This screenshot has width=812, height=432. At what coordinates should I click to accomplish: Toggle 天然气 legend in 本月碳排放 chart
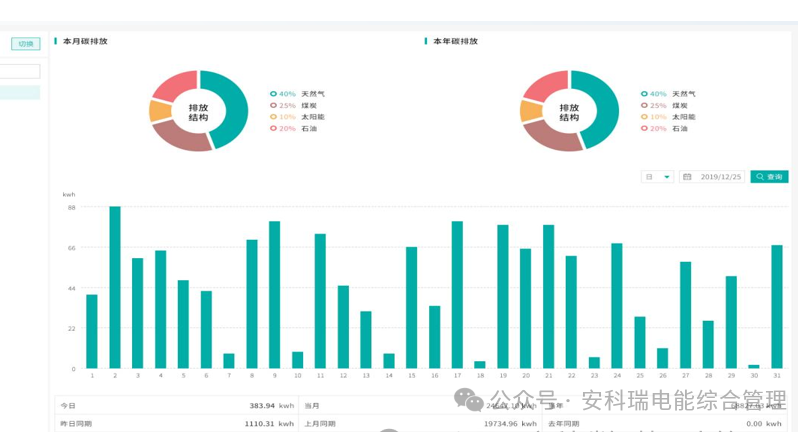(297, 94)
